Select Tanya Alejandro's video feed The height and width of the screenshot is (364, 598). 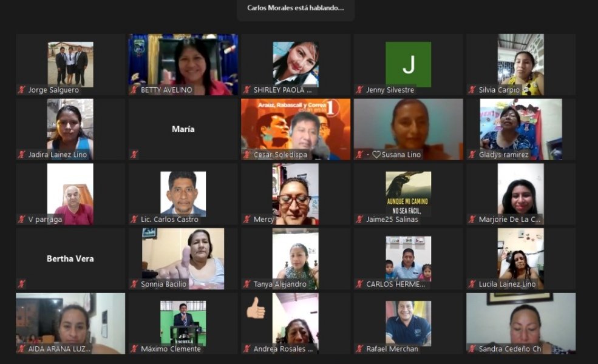(296, 259)
